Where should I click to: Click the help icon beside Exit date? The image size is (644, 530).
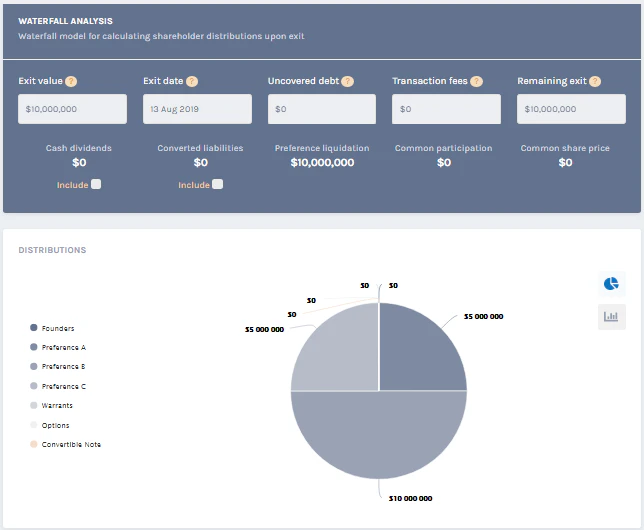pyautogui.click(x=192, y=81)
